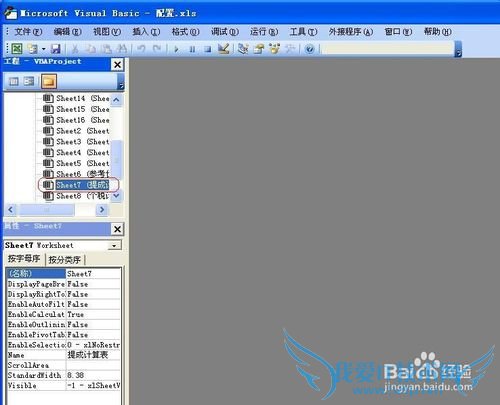Open the 帮助 menu
The height and width of the screenshot is (405, 500).
437,32
